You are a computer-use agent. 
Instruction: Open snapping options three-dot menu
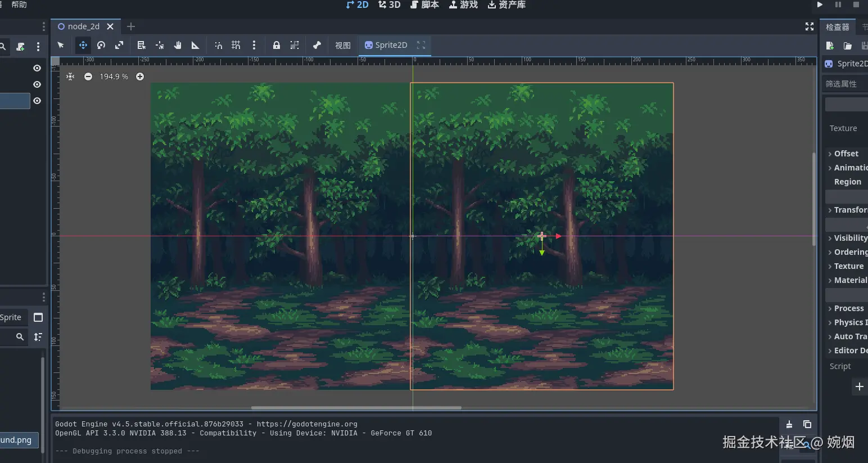tap(254, 45)
